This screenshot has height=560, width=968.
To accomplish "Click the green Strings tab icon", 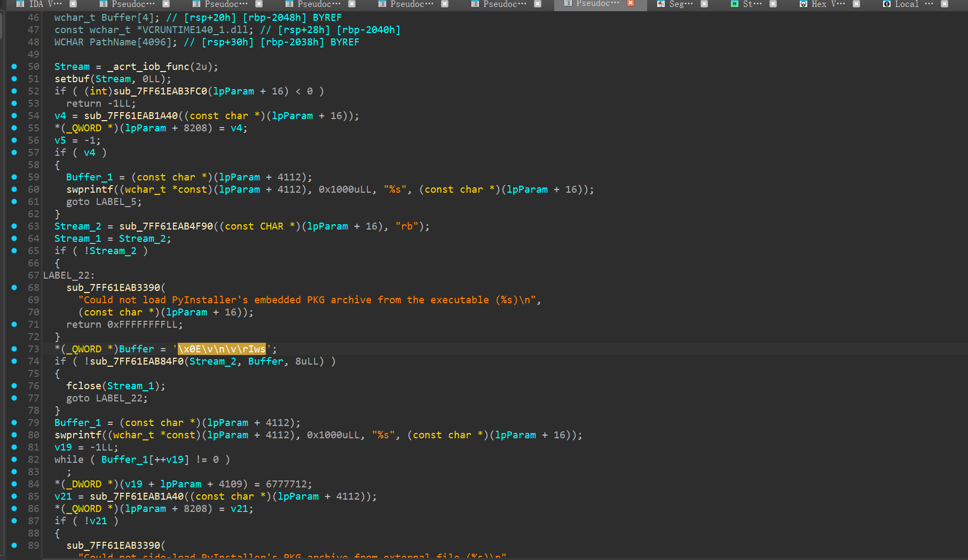I will 735,4.
